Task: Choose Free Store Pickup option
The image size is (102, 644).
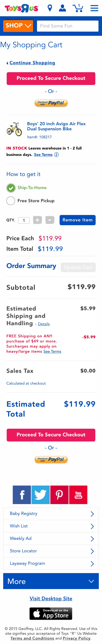Action: (11, 201)
